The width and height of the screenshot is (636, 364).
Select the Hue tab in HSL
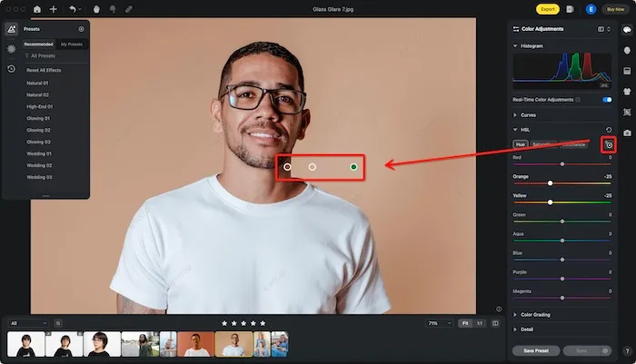pos(521,144)
